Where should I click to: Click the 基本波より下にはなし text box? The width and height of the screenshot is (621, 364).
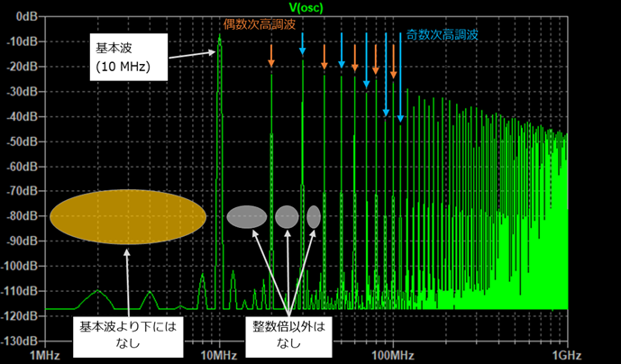128,335
